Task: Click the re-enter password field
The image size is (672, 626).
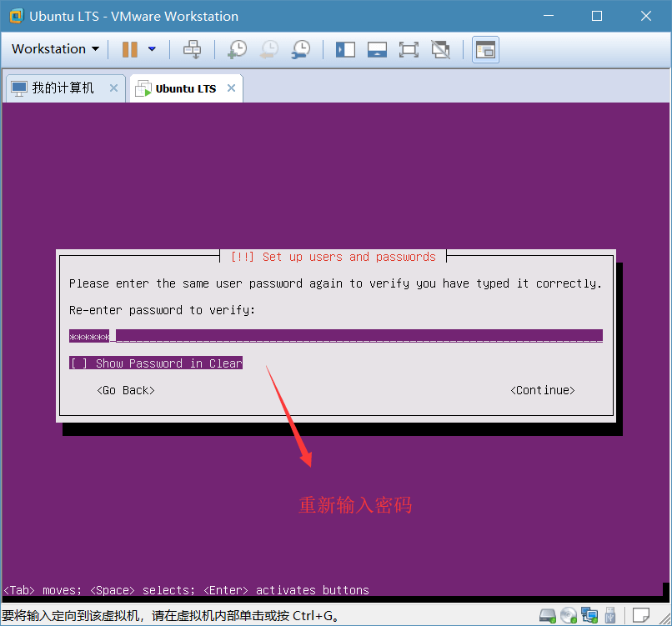Action: click(335, 336)
